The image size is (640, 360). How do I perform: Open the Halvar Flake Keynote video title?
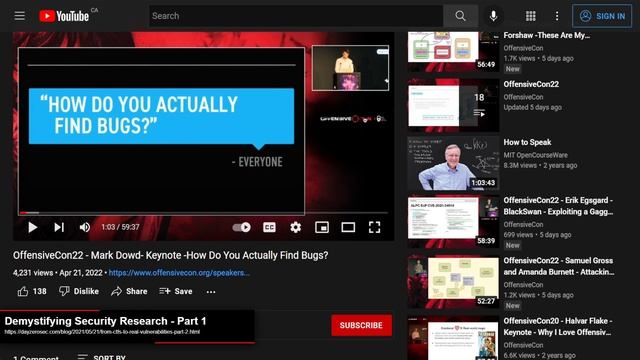558,327
